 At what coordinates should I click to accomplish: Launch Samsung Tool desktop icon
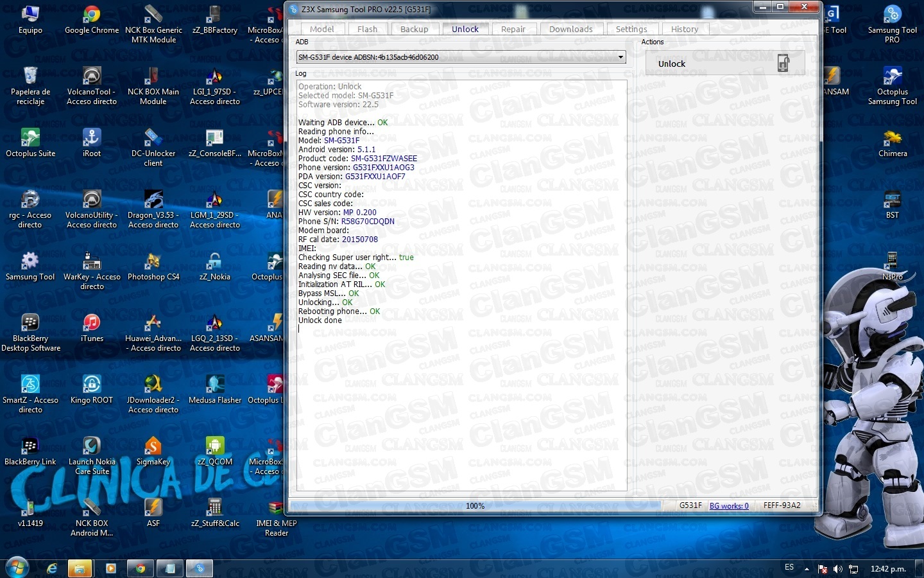[30, 267]
